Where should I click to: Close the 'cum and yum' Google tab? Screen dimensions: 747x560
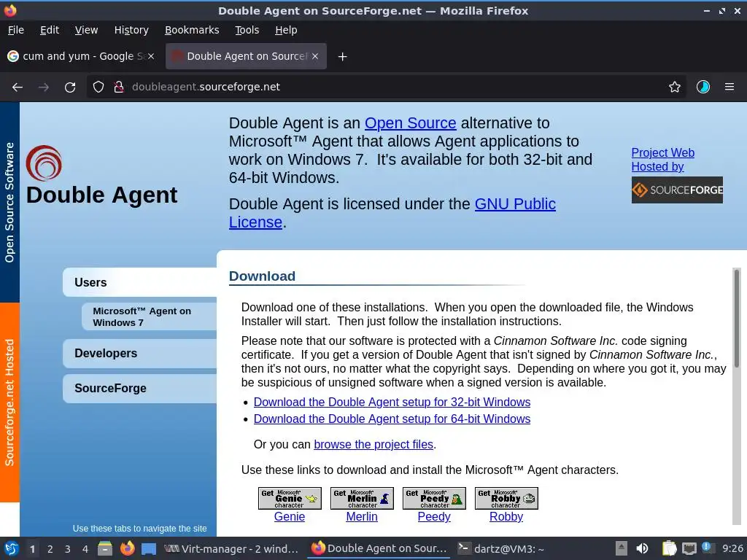[151, 56]
